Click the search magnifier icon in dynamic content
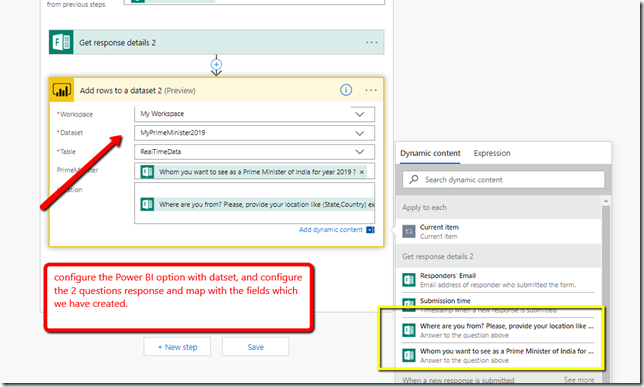This screenshot has height=387, width=644. (x=414, y=180)
